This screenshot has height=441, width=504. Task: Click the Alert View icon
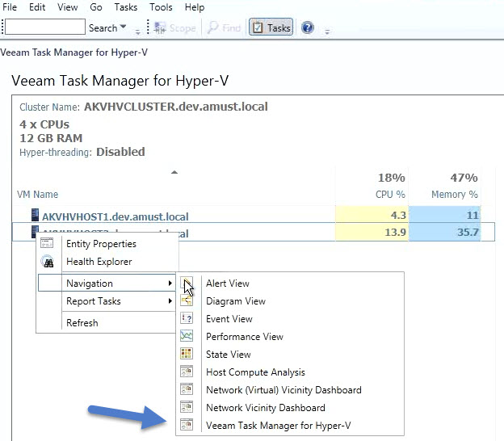point(187,283)
